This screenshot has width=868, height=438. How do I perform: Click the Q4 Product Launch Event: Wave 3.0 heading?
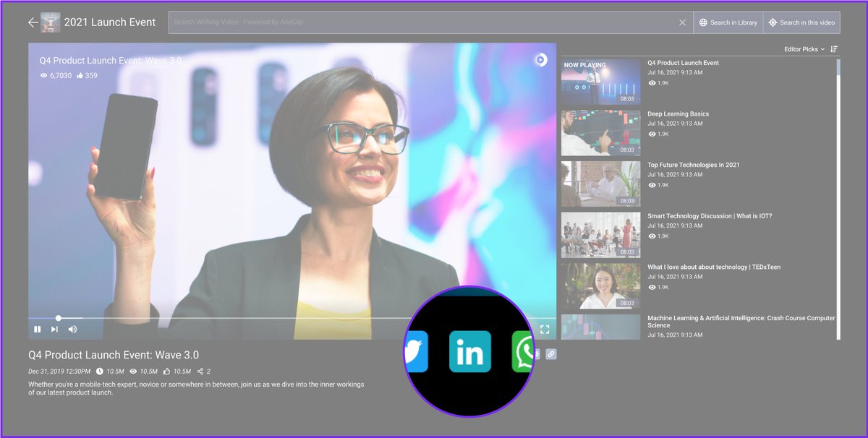pos(114,355)
